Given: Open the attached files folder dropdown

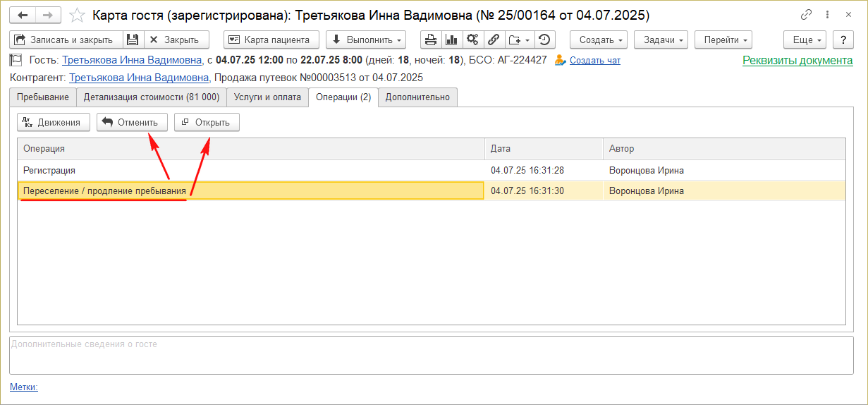Looking at the screenshot, I should (519, 40).
